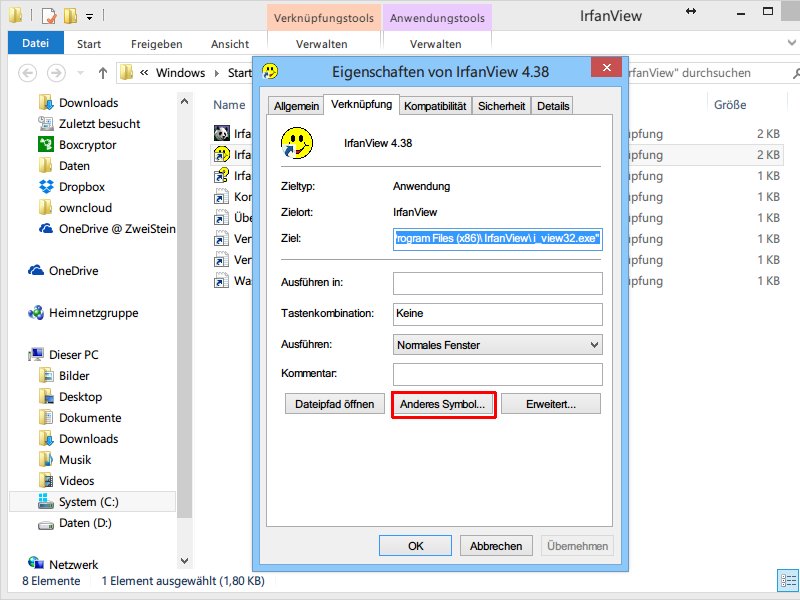Open the recent locations dropdown next to the forward arrow

click(80, 73)
